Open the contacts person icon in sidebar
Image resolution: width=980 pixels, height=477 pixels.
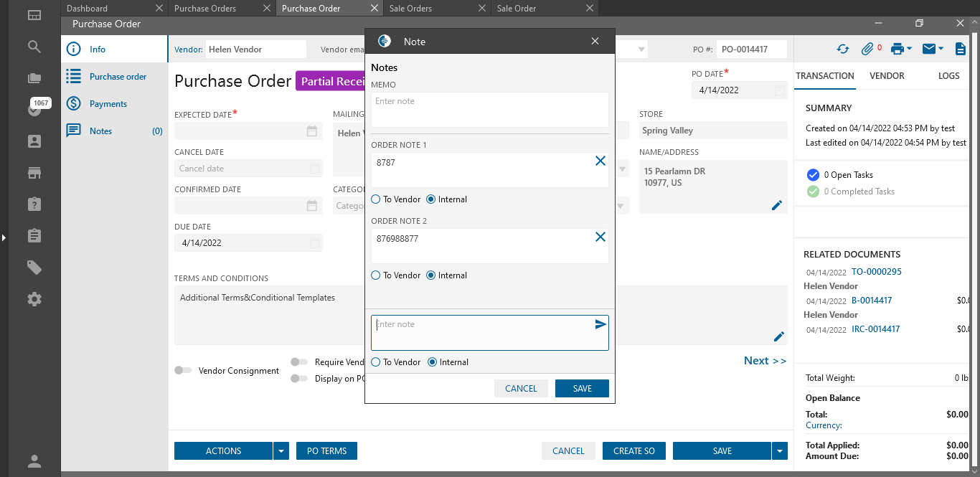click(34, 141)
